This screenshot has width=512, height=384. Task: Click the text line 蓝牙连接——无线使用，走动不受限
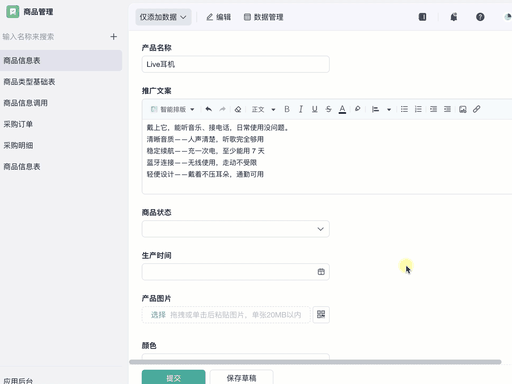(x=202, y=163)
